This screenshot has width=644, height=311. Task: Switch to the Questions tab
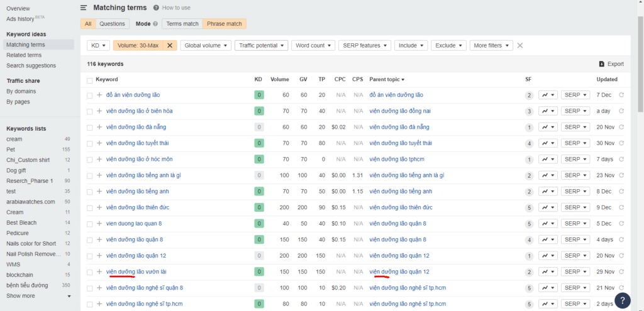tap(112, 24)
